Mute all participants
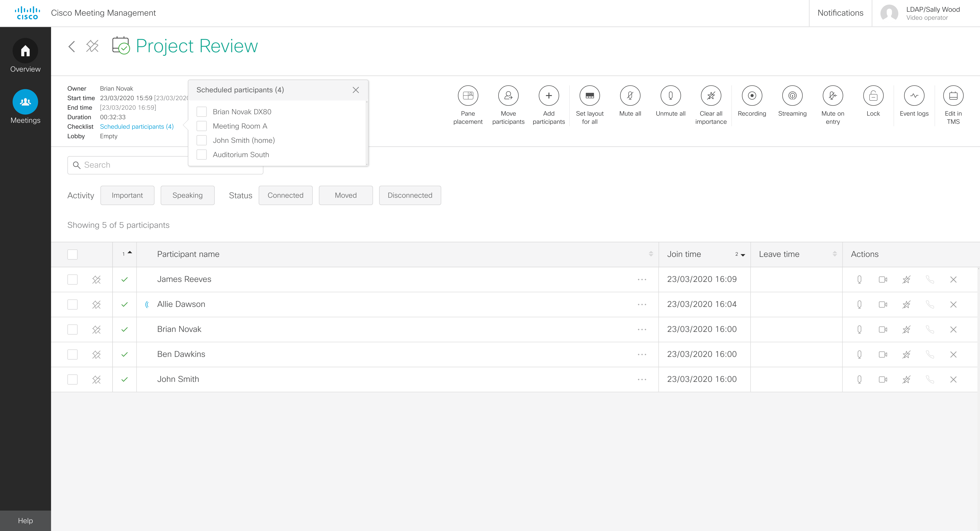980x531 pixels. coord(630,96)
